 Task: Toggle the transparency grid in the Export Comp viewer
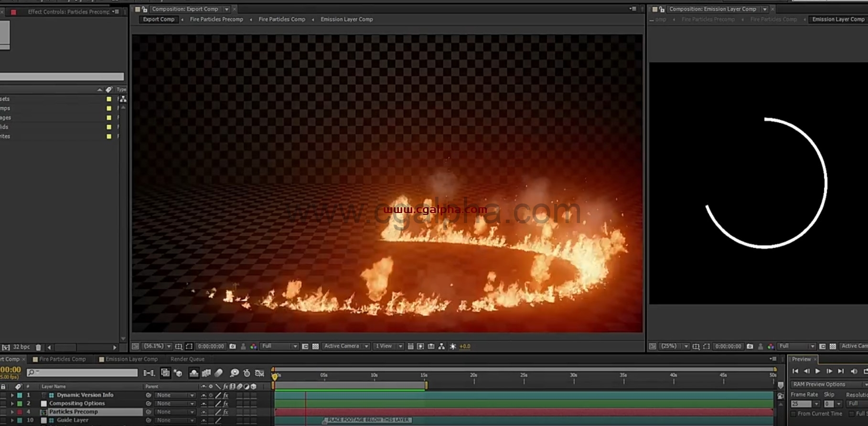tap(315, 346)
